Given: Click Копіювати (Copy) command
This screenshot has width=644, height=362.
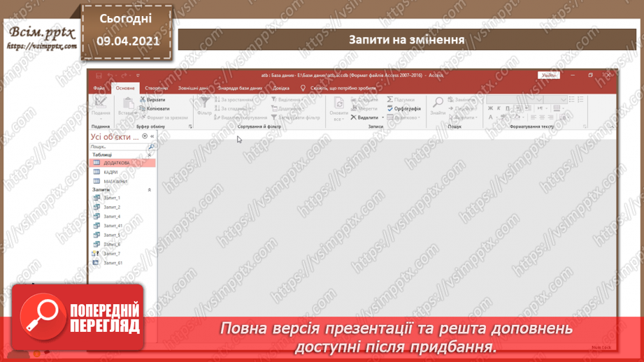Looking at the screenshot, I should (x=155, y=109).
